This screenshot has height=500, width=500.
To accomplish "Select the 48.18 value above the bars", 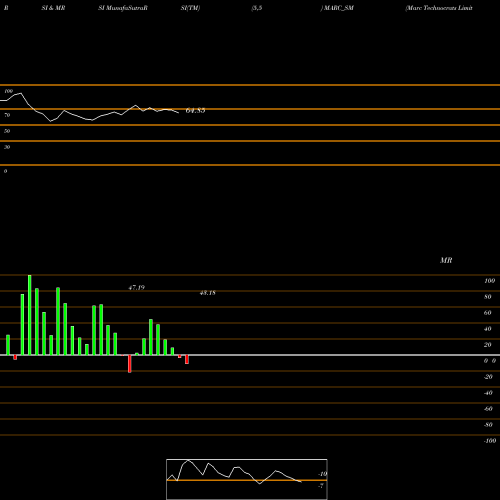I will (207, 293).
